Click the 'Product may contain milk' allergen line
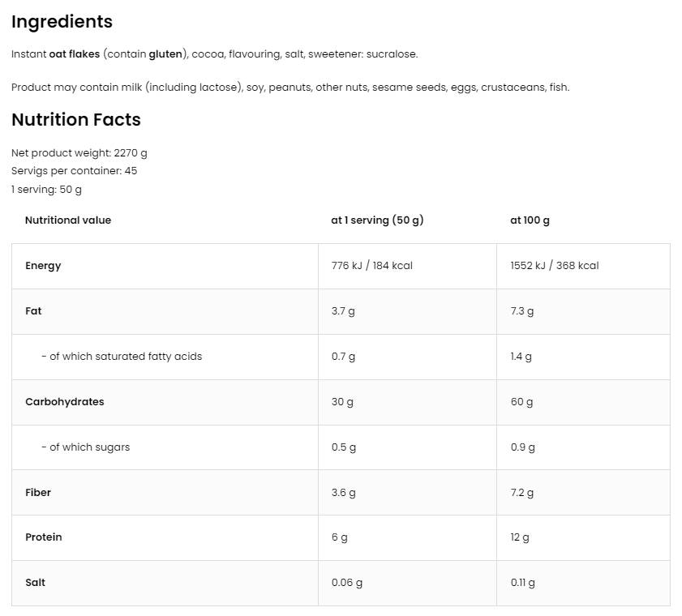The image size is (682, 616). [290, 87]
